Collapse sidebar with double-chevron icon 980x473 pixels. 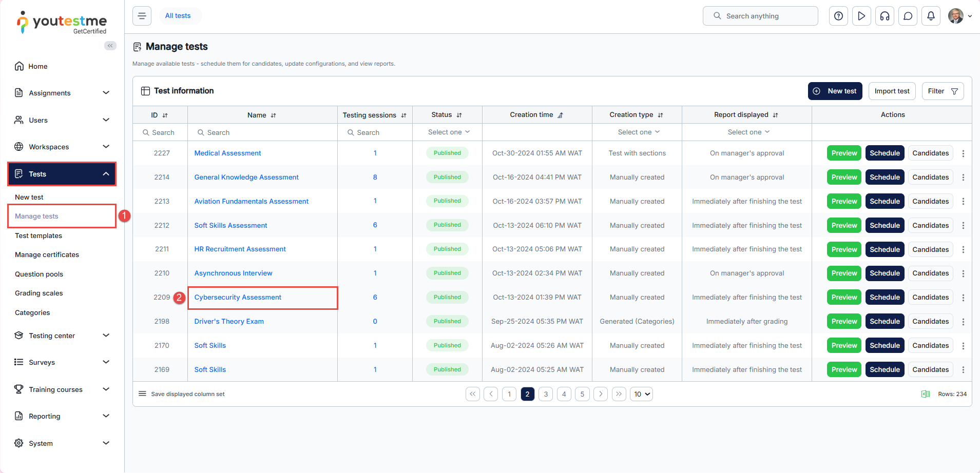110,46
